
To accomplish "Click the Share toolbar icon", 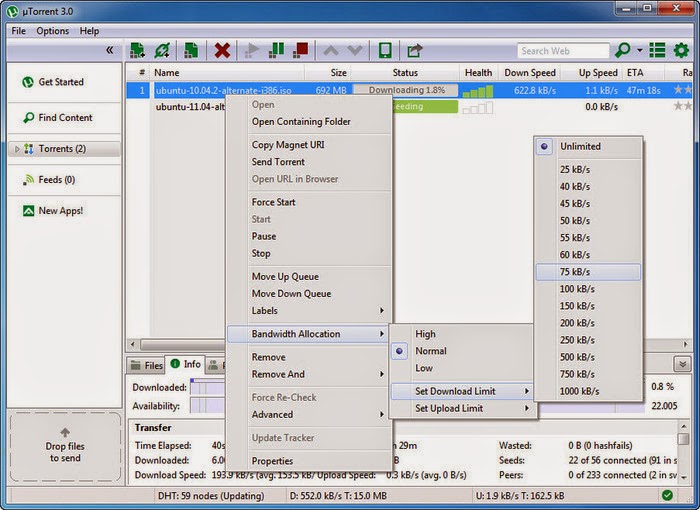I will pyautogui.click(x=414, y=50).
